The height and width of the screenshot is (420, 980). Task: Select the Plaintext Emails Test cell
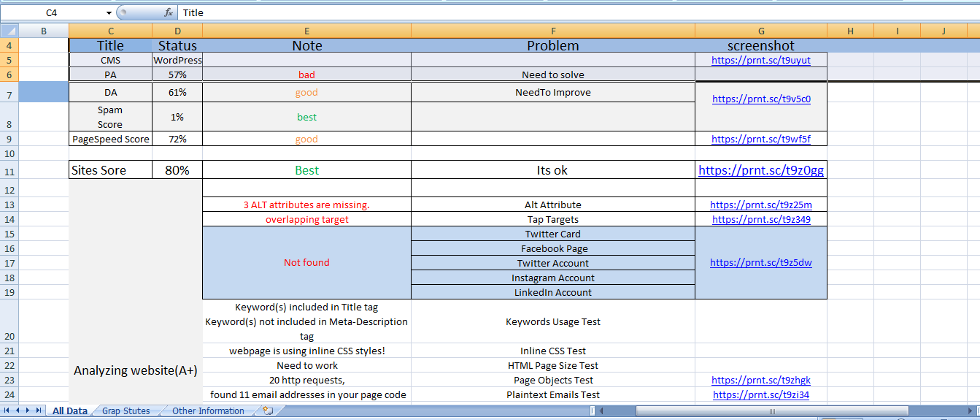[x=553, y=394]
